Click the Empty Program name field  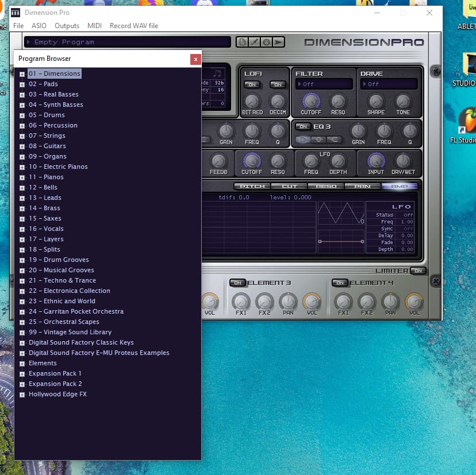[127, 42]
